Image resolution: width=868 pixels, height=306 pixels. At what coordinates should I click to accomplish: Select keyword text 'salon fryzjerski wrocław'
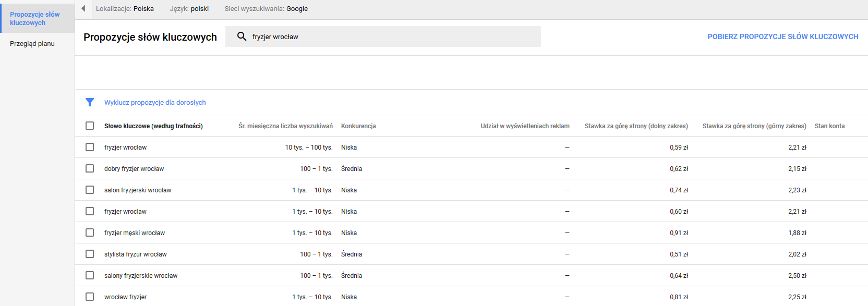click(x=138, y=190)
